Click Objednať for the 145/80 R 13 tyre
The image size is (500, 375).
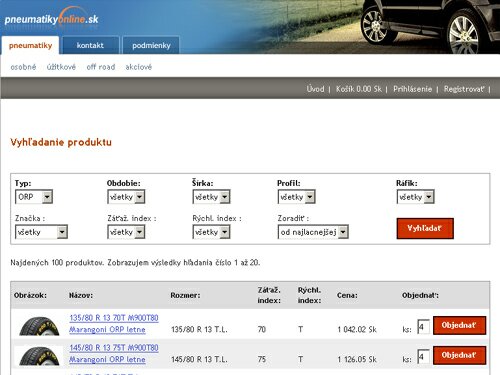tap(459, 355)
